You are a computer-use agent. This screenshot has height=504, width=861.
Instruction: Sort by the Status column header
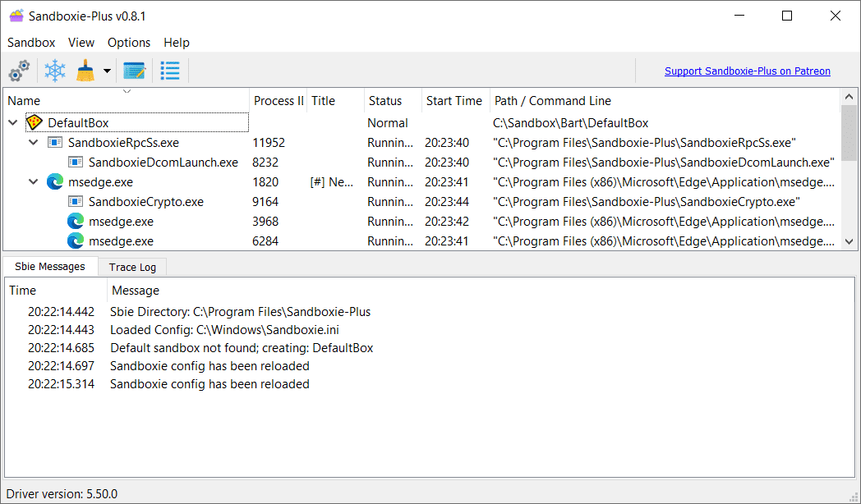click(x=393, y=101)
